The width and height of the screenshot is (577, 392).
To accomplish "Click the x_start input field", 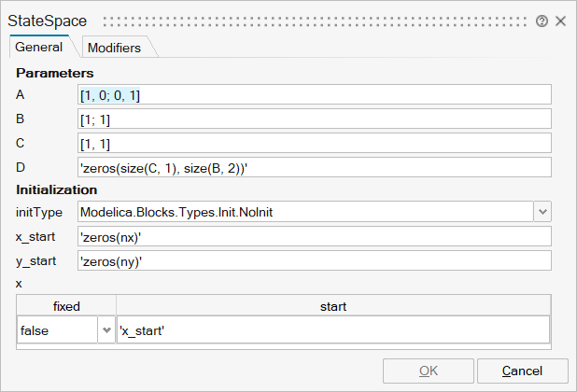I will click(x=315, y=236).
